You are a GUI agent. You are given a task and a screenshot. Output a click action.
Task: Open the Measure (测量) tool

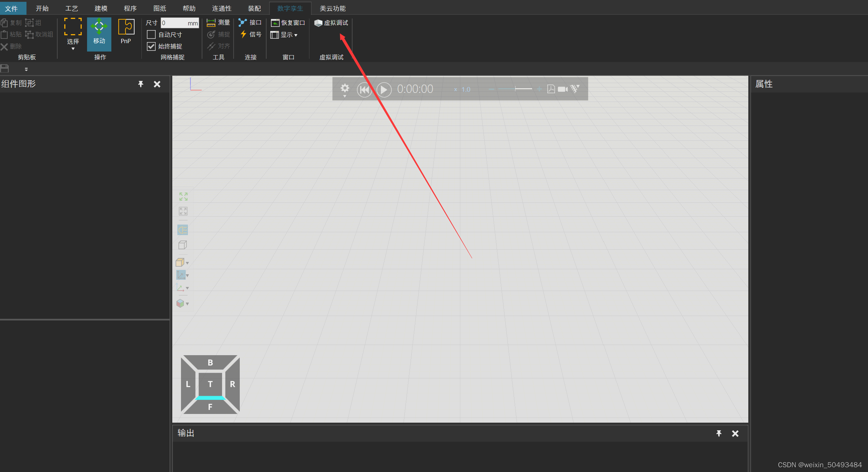click(x=218, y=23)
